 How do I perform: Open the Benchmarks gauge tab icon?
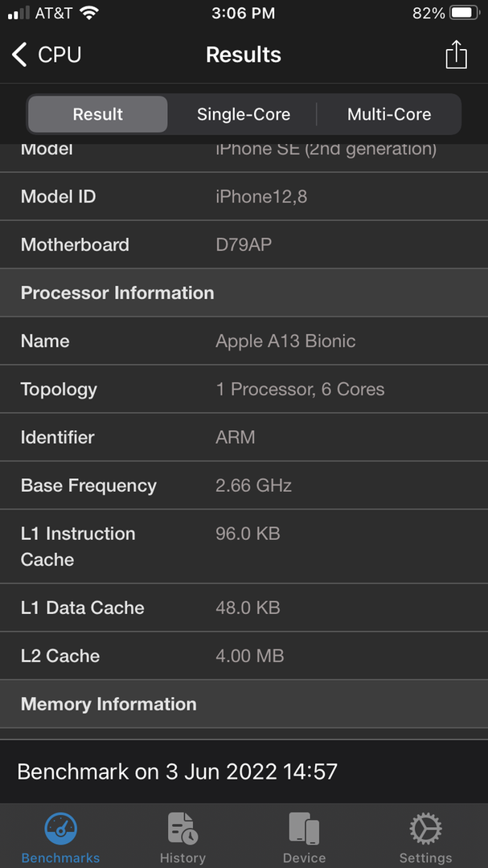(60, 828)
